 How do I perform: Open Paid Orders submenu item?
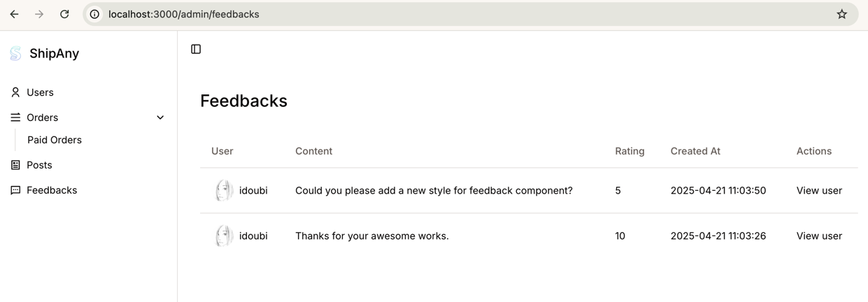(x=55, y=140)
